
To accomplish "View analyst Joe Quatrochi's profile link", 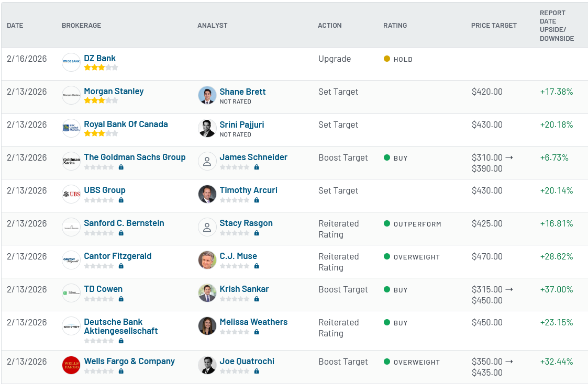I will (x=247, y=362).
